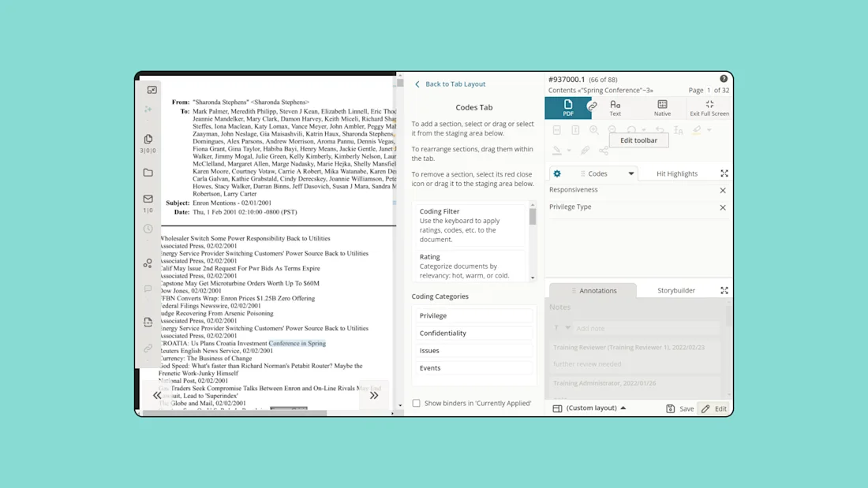Select the Annotations tab
The height and width of the screenshot is (488, 868).
[593, 290]
